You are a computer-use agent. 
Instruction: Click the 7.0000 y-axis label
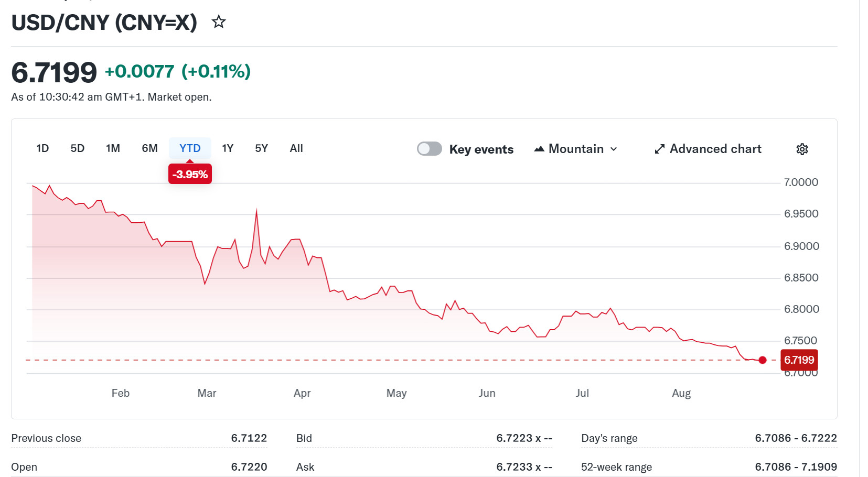tap(801, 182)
